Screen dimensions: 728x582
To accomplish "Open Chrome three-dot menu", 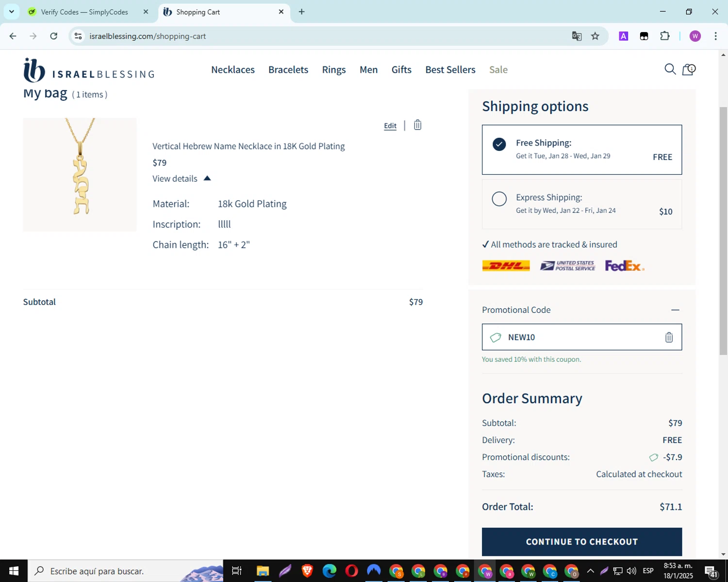I will [x=715, y=36].
